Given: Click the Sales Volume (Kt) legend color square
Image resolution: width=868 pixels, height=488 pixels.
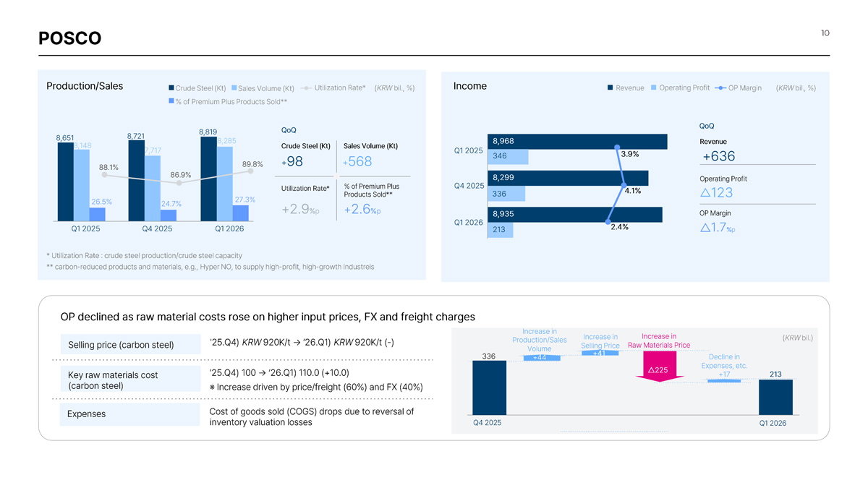Looking at the screenshot, I should pyautogui.click(x=234, y=88).
